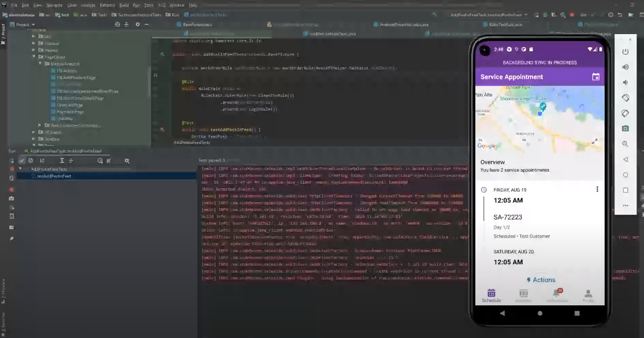The height and width of the screenshot is (338, 644).
Task: Open Project panel settings gear
Action: (137, 25)
